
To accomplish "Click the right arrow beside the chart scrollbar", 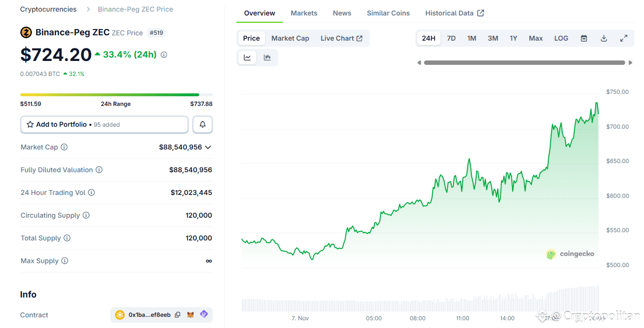I will (630, 62).
